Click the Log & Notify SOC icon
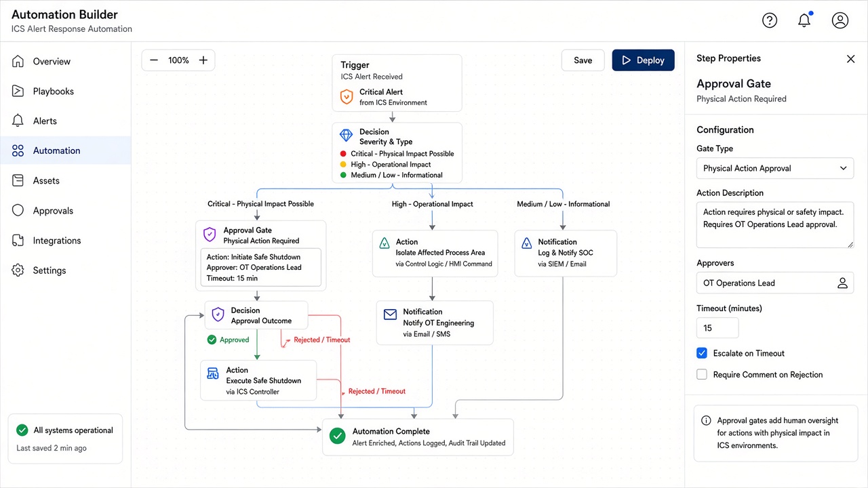 point(526,243)
